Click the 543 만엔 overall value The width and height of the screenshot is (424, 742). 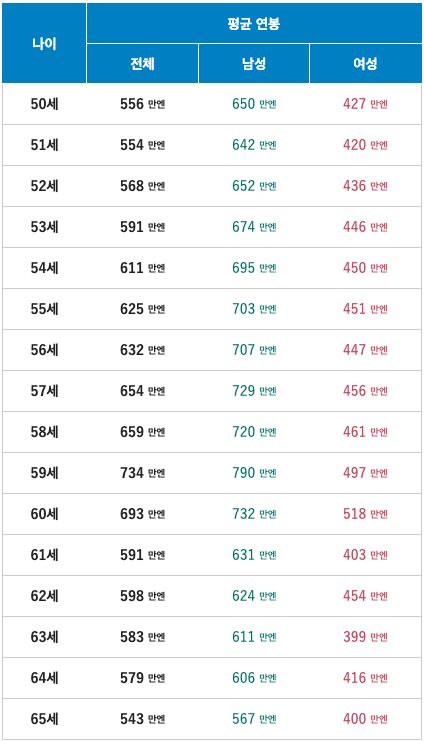coord(142,719)
